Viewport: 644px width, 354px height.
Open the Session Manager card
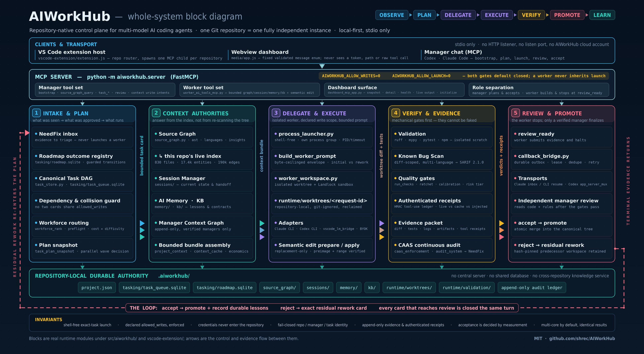click(202, 181)
